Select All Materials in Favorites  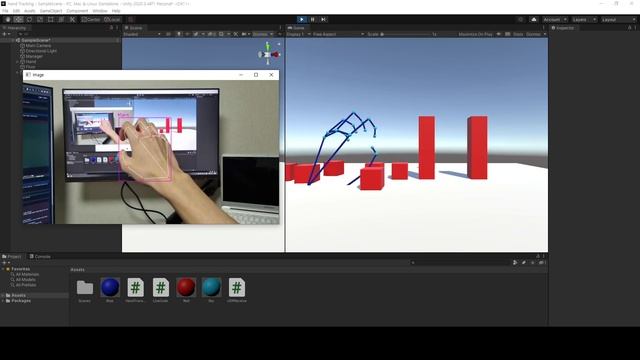pyautogui.click(x=25, y=274)
